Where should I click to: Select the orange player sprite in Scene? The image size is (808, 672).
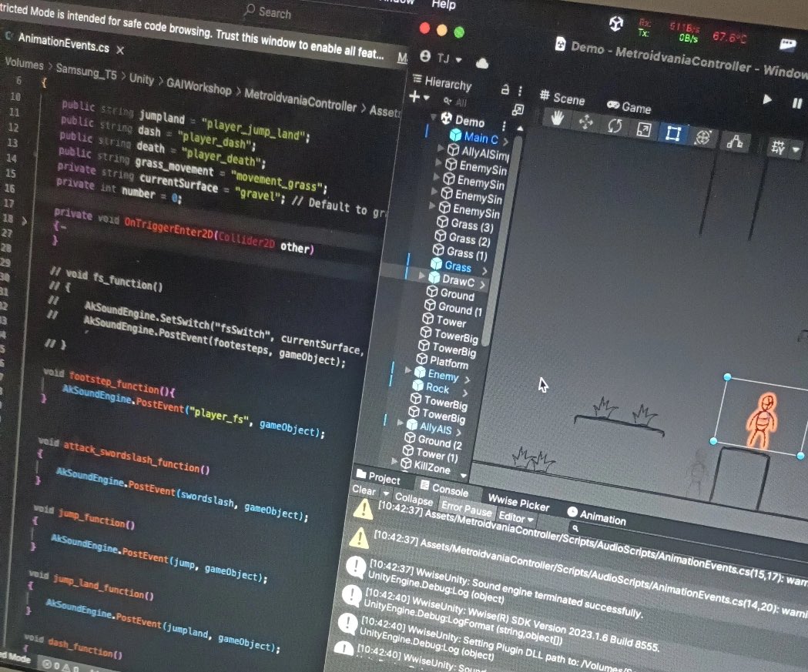pyautogui.click(x=762, y=420)
